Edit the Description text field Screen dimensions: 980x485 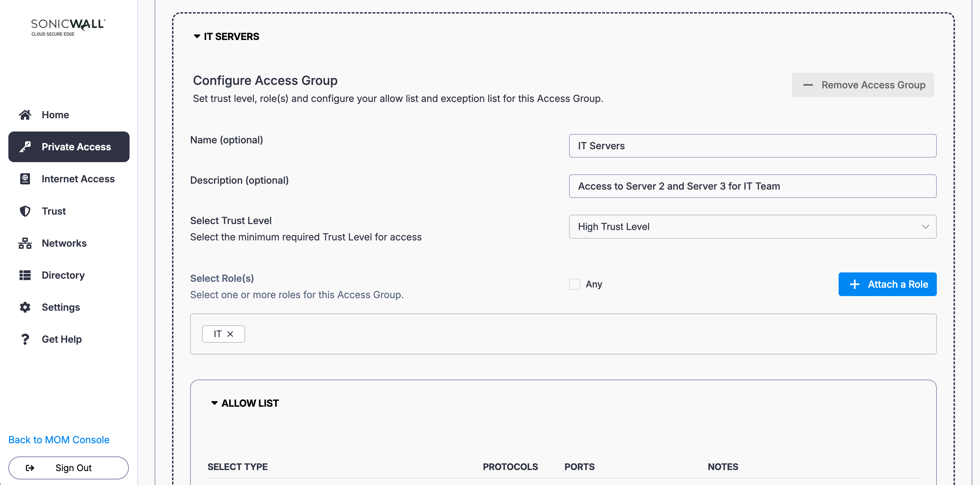[x=752, y=186]
